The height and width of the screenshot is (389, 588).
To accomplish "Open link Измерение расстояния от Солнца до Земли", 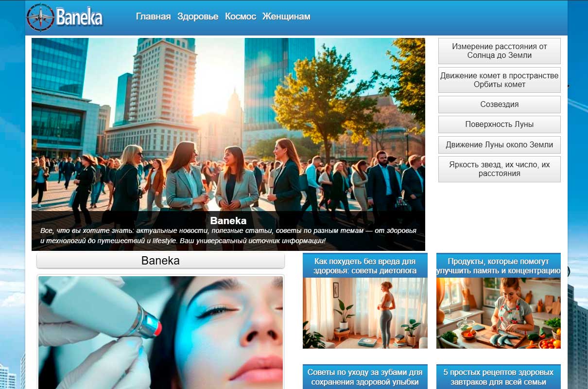I will [500, 51].
